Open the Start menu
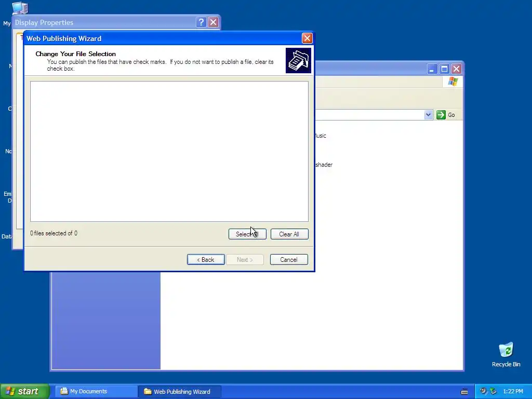 coord(24,391)
